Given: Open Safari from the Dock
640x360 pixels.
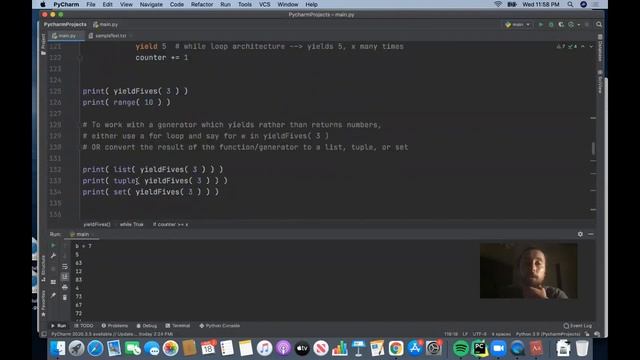Looking at the screenshot, I should tap(95, 349).
